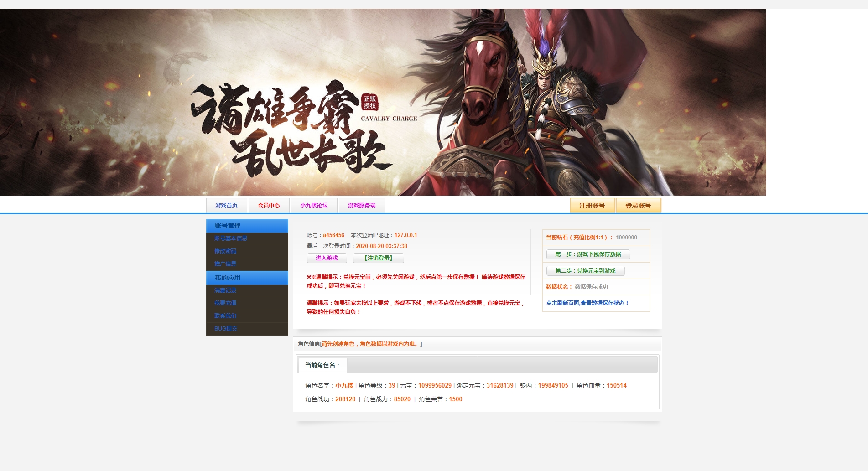Image resolution: width=868 pixels, height=471 pixels.
Task: Click character level value 39
Action: 392,386
